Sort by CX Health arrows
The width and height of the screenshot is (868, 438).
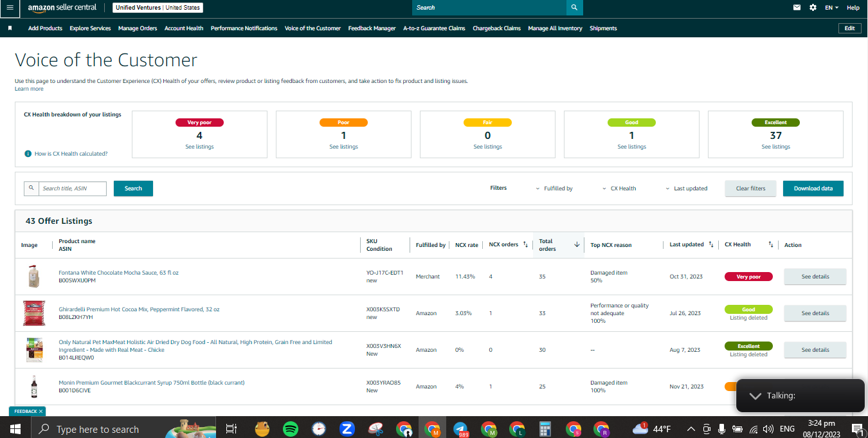click(770, 244)
